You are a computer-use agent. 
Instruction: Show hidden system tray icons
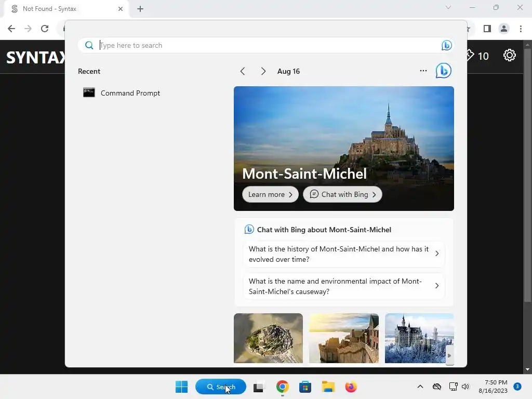(420, 387)
